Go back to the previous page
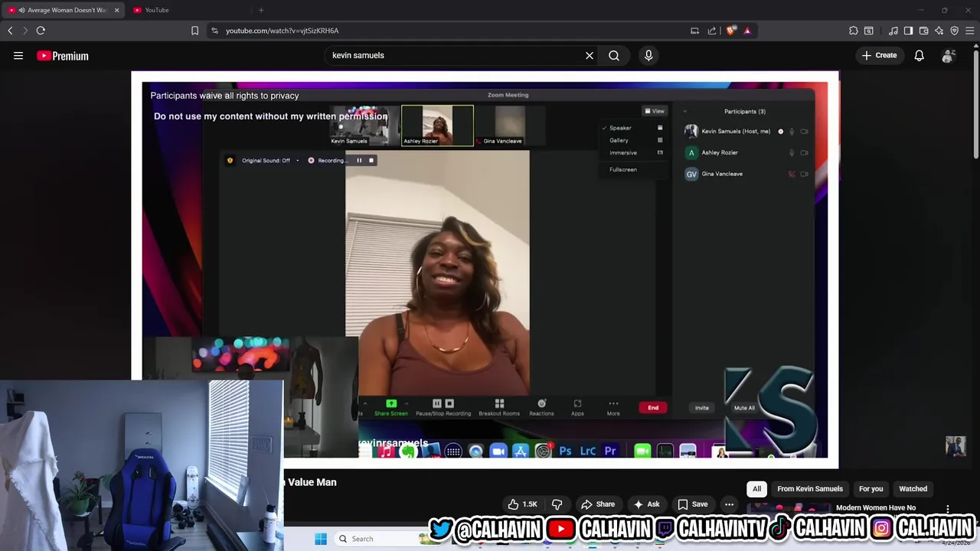Viewport: 980px width, 551px height. pyautogui.click(x=10, y=31)
